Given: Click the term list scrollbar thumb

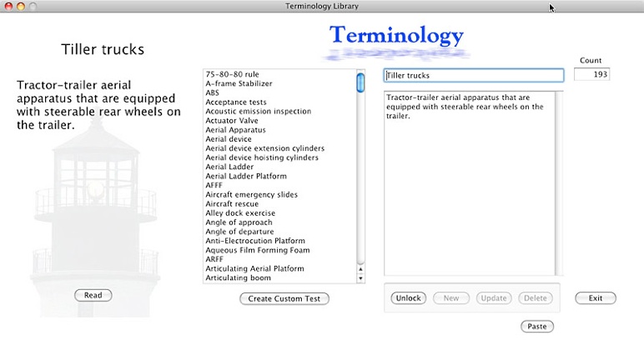Looking at the screenshot, I should (x=360, y=82).
